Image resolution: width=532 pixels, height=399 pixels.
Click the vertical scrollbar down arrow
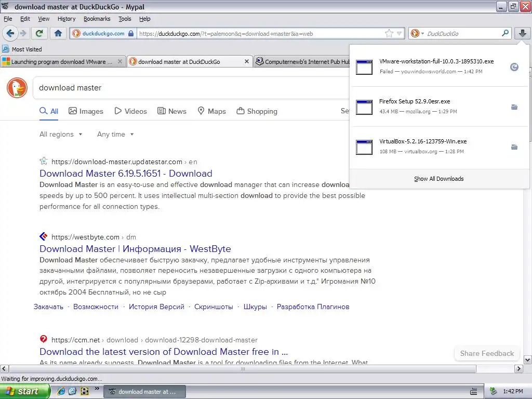[528, 360]
